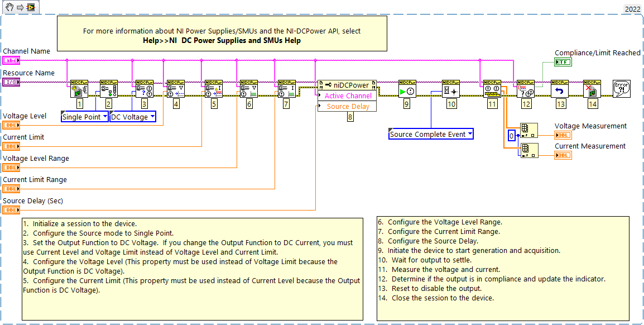
Task: Click the Initiate VI labeled 9
Action: coord(407,89)
